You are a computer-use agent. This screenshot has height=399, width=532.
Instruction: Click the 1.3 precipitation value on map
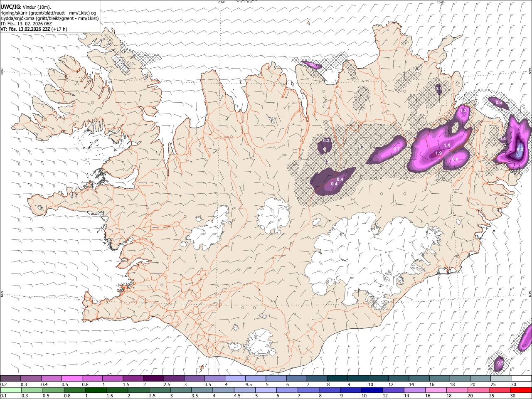(x=464, y=111)
